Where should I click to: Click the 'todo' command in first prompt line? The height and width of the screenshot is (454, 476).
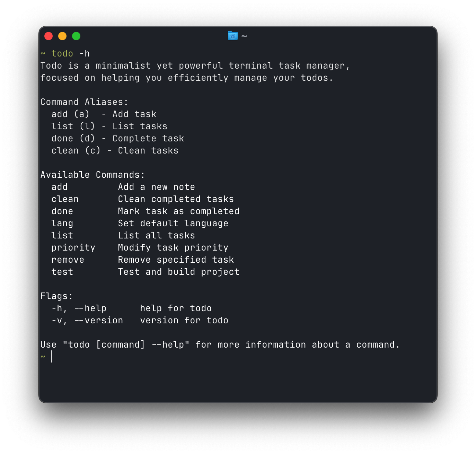point(62,53)
